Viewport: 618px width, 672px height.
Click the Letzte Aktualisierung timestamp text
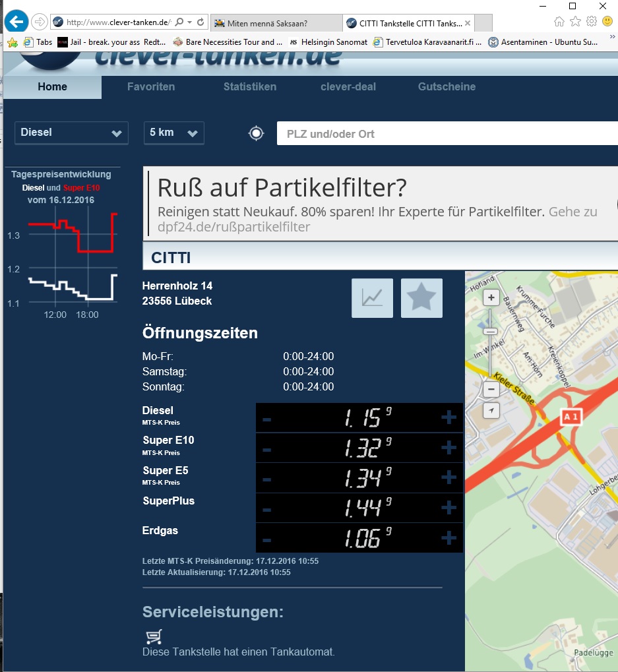(216, 572)
